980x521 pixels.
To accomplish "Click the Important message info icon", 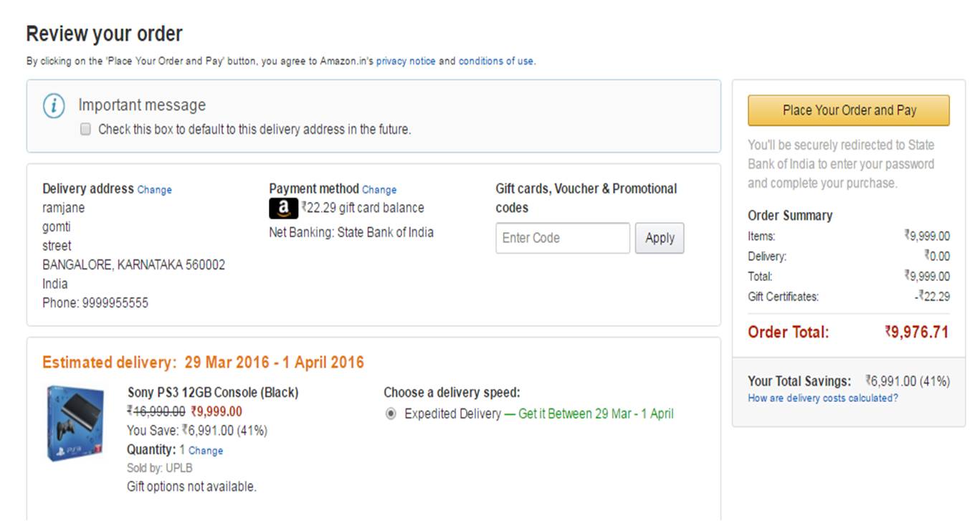I will pos(54,106).
